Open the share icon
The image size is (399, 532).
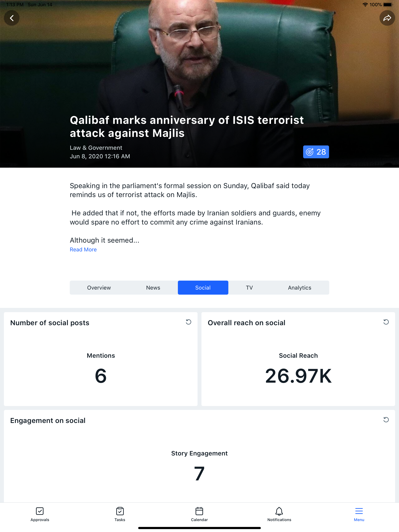click(x=388, y=18)
